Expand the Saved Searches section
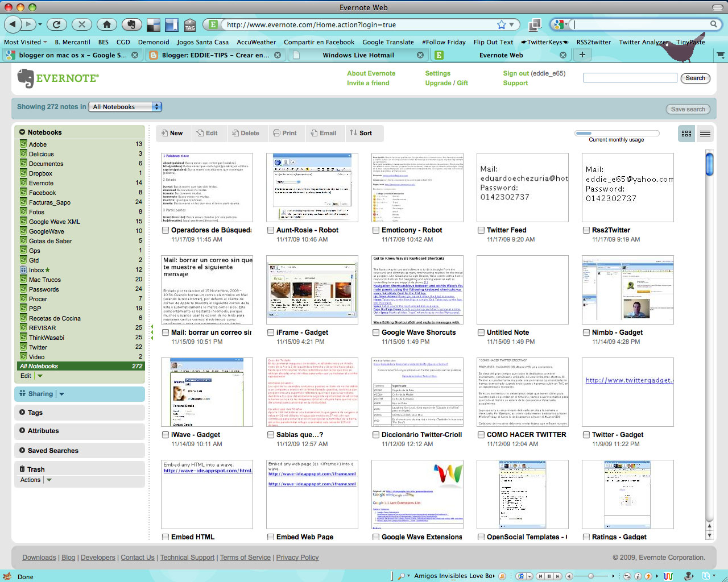The height and width of the screenshot is (582, 728). 22,451
